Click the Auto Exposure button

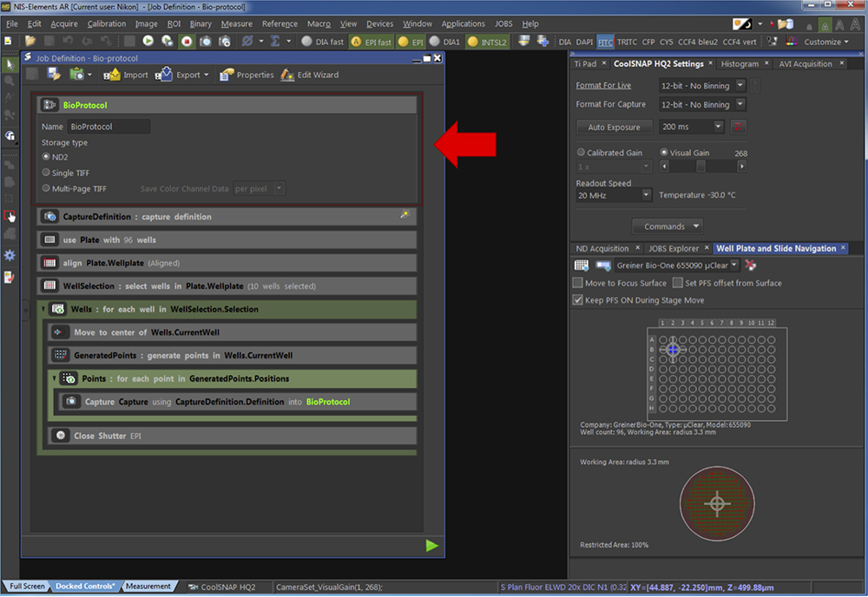coord(614,127)
